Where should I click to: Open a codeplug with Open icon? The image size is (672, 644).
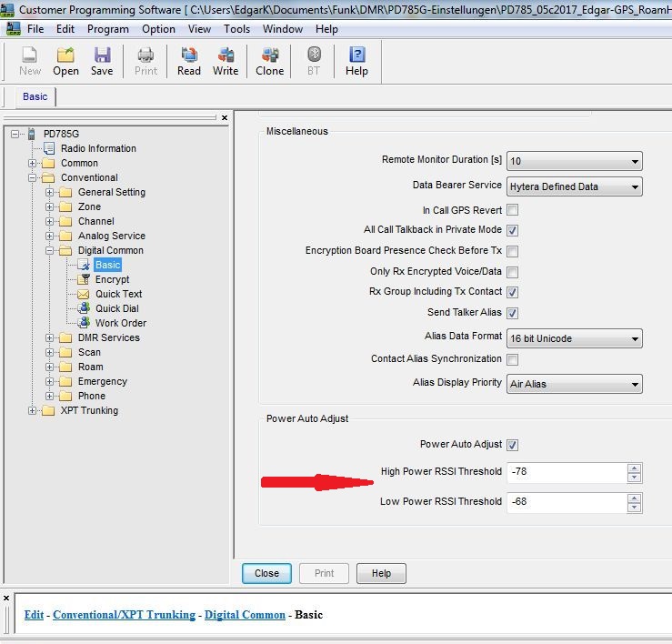point(65,61)
